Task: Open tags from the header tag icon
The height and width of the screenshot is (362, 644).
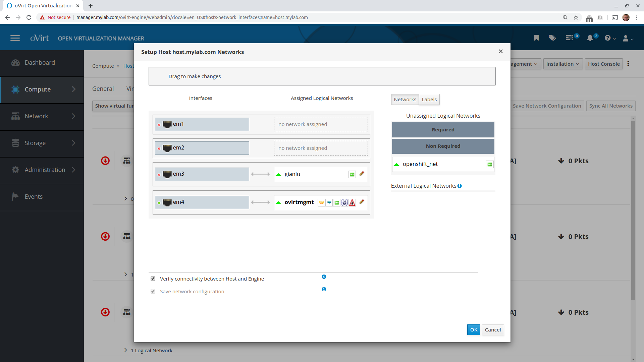Action: click(x=552, y=38)
